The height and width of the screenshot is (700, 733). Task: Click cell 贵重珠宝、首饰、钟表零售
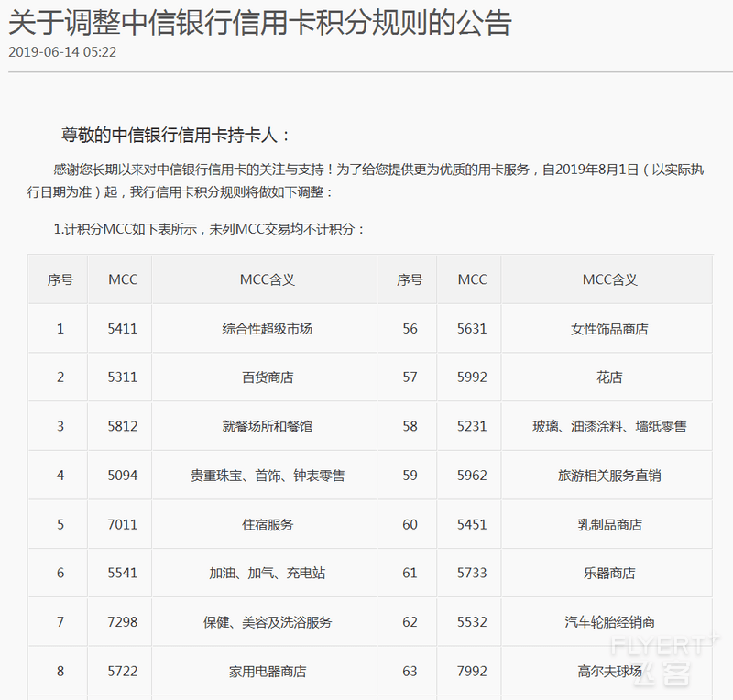268,476
